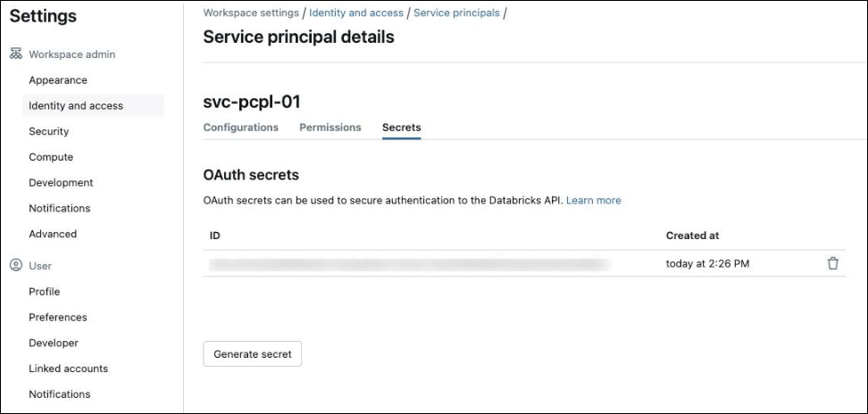Delete the OAuth secret with trash icon
868x414 pixels.
pos(832,263)
